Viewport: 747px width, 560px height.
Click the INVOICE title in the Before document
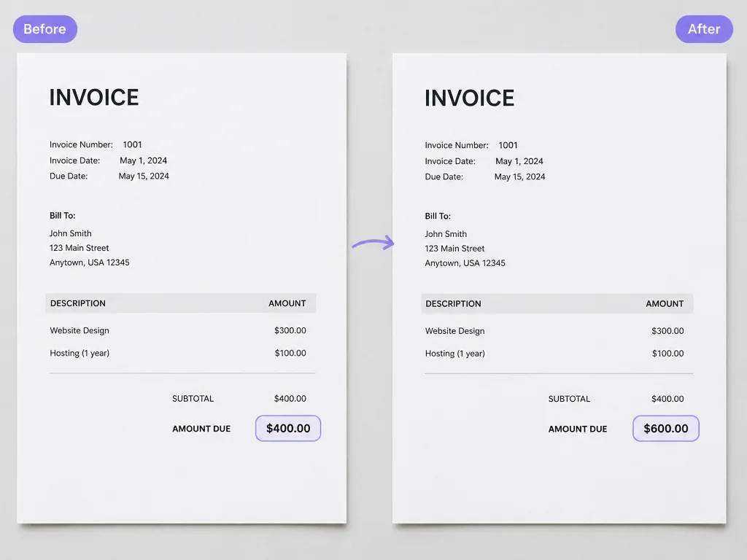tap(94, 98)
